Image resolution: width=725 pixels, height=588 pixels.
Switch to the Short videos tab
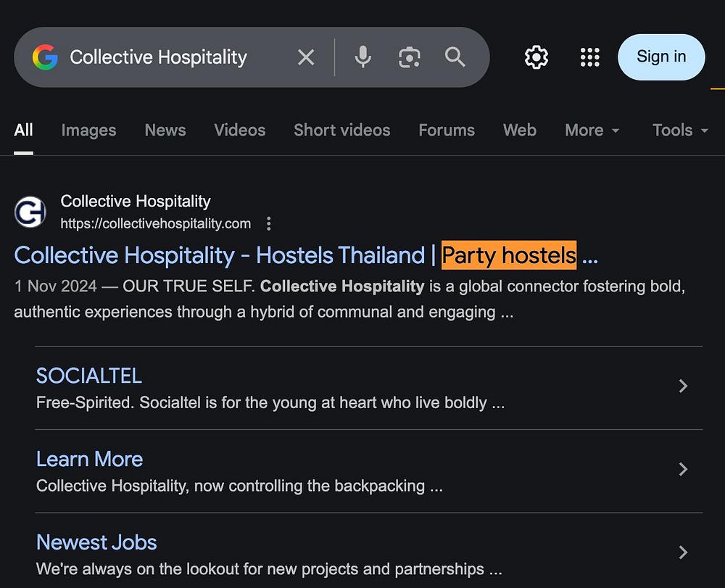(x=342, y=131)
